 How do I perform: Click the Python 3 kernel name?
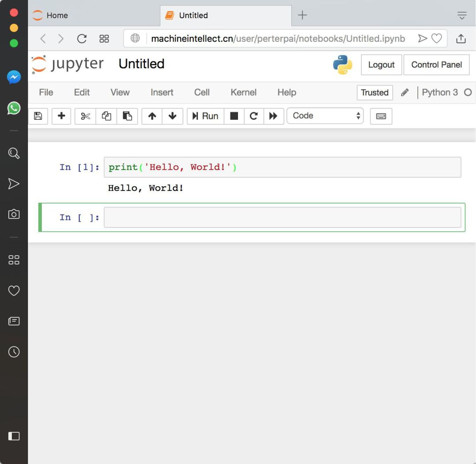pos(439,92)
